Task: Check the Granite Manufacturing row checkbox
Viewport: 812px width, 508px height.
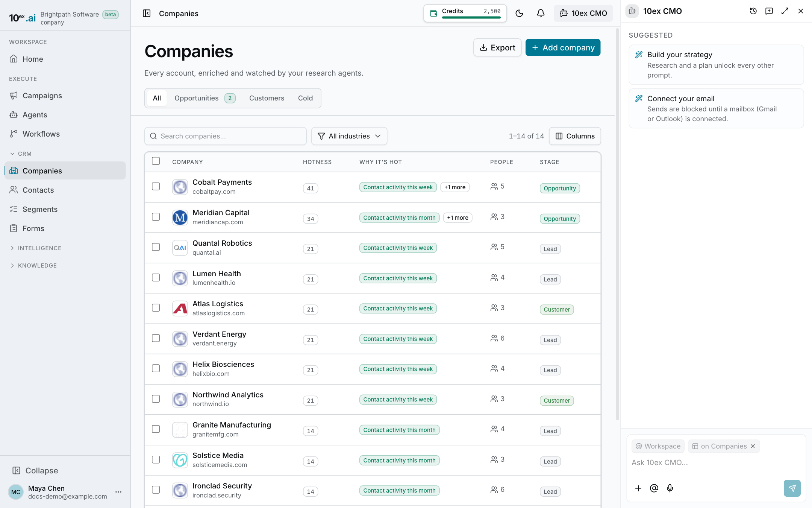Action: [x=156, y=429]
